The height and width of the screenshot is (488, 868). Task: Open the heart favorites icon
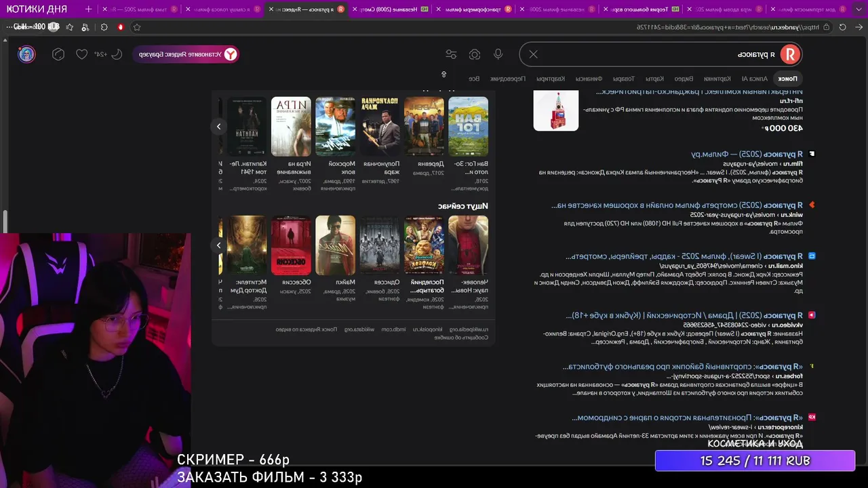tap(81, 54)
